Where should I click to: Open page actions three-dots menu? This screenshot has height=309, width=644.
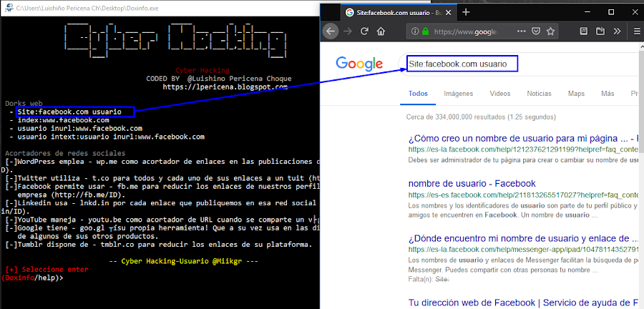tap(521, 31)
